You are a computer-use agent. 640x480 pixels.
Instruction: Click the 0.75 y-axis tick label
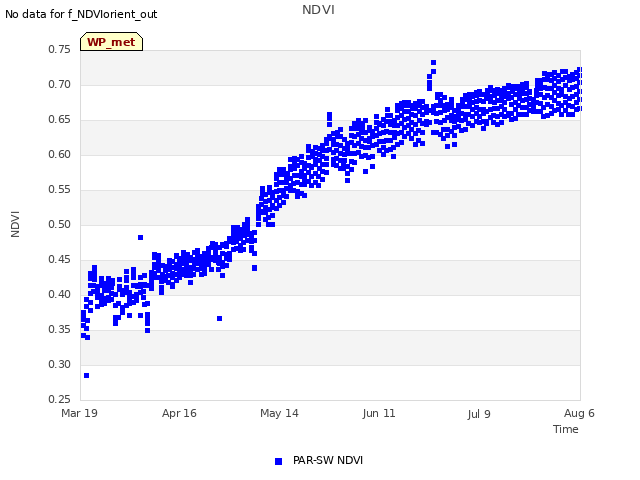point(60,49)
